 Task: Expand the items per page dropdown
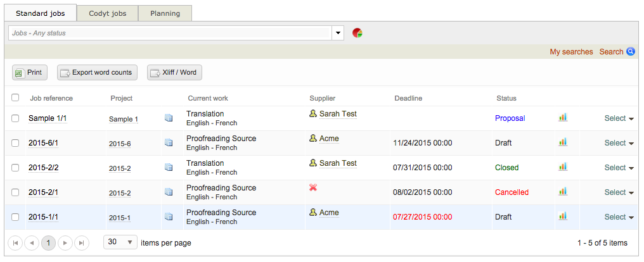[120, 242]
